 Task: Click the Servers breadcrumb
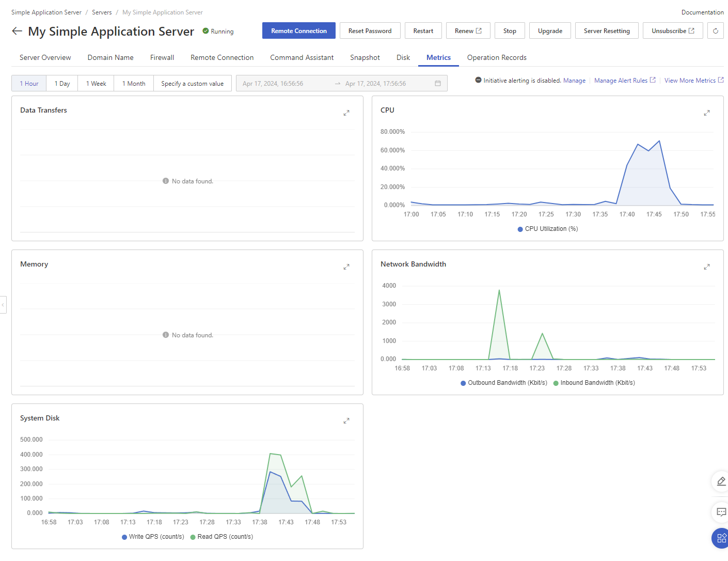[x=102, y=12]
